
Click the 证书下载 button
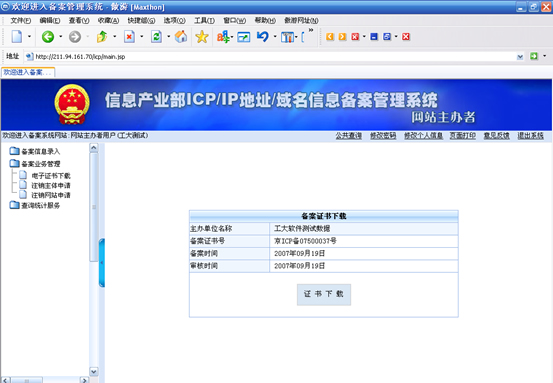[324, 294]
